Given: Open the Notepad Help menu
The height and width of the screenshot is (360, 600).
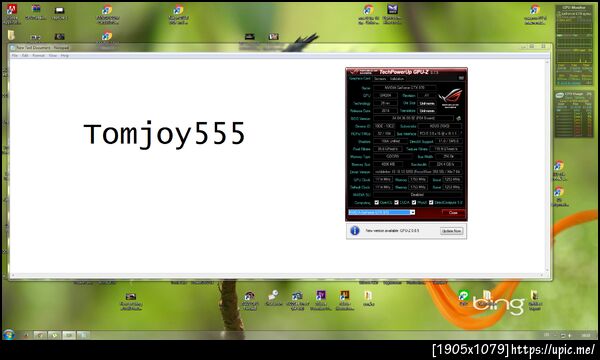Looking at the screenshot, I should tap(65, 55).
